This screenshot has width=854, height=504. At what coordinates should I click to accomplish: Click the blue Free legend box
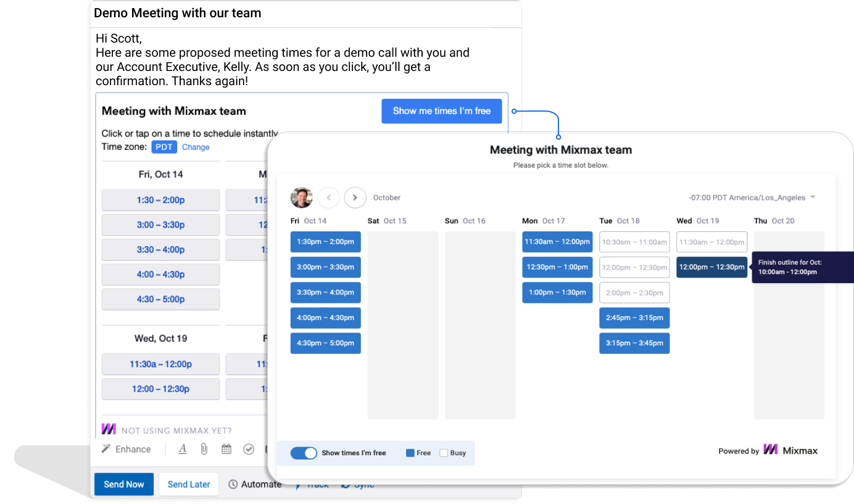click(x=410, y=453)
